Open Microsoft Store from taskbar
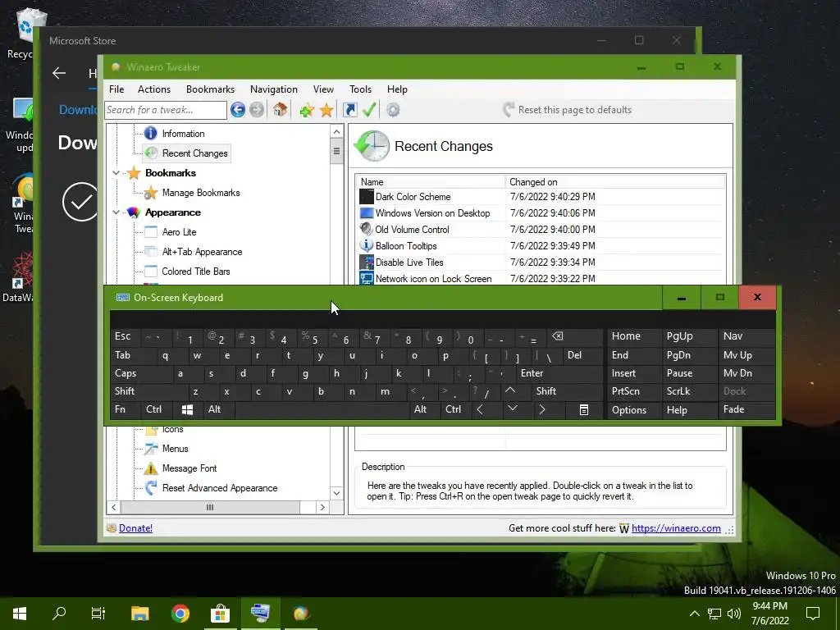 (220, 614)
